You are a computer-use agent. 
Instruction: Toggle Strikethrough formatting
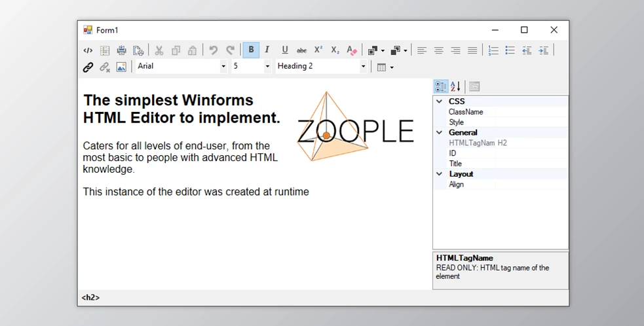coord(301,50)
